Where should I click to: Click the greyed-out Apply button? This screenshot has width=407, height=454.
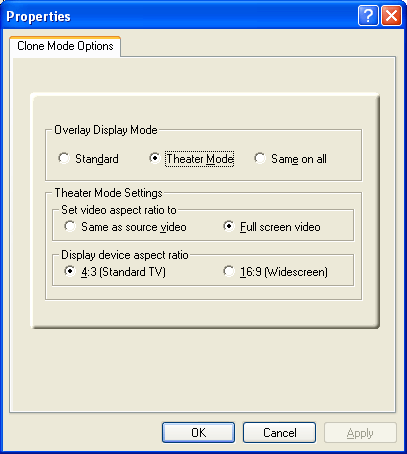point(360,433)
